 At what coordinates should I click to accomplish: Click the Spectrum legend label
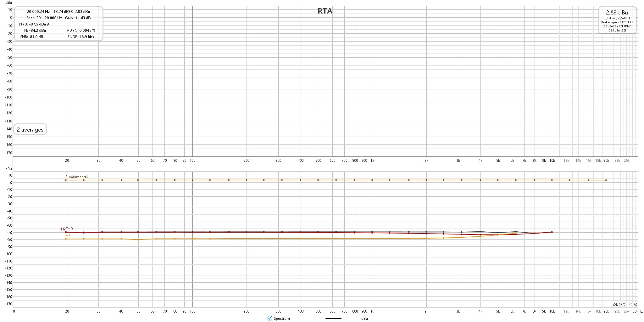(282, 319)
